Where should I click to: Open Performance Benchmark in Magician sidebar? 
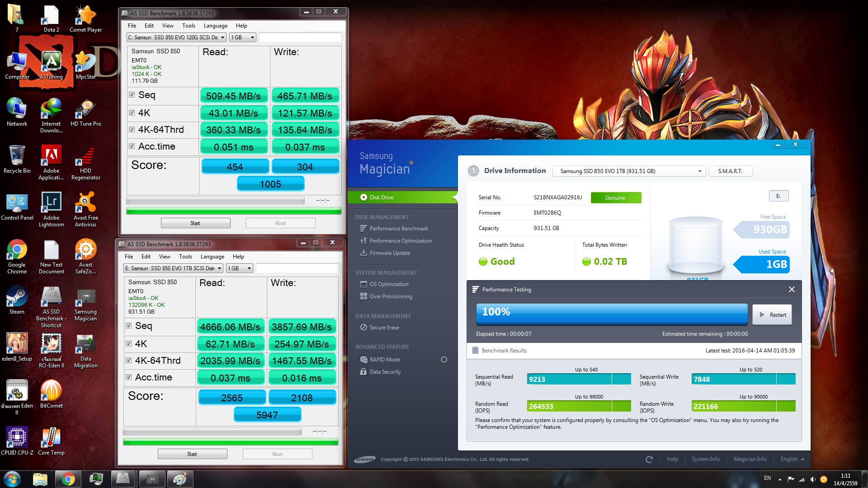point(398,229)
